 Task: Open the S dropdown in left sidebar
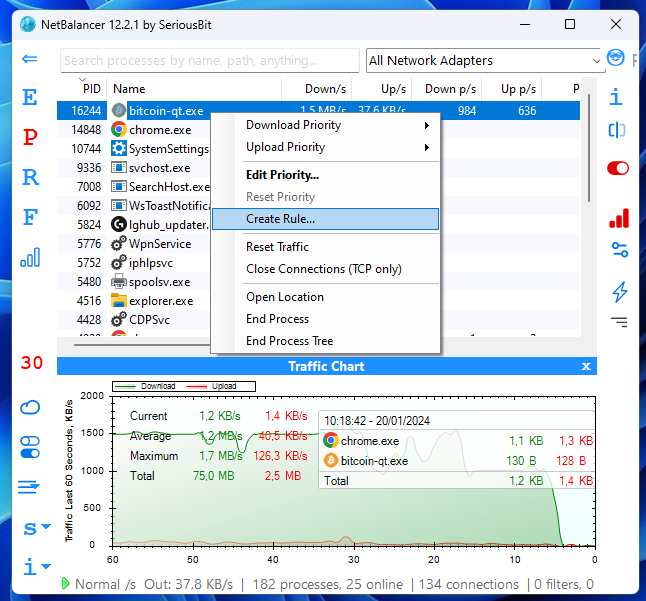point(36,528)
